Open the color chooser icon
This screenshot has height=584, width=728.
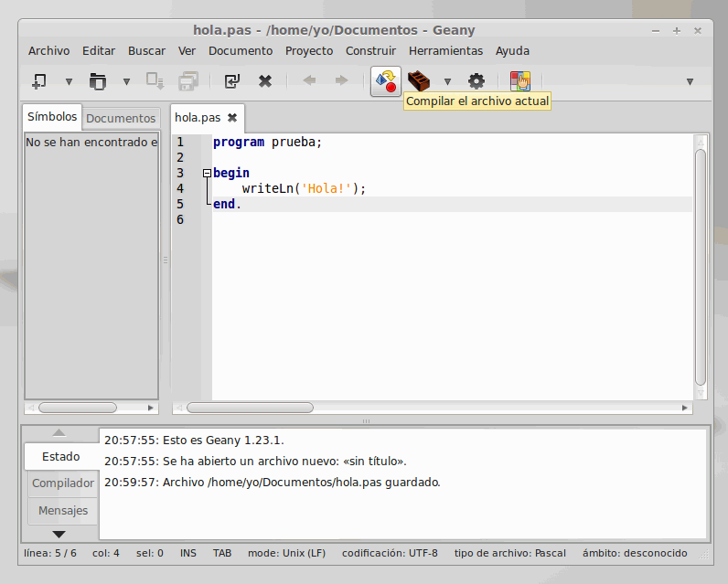519,81
